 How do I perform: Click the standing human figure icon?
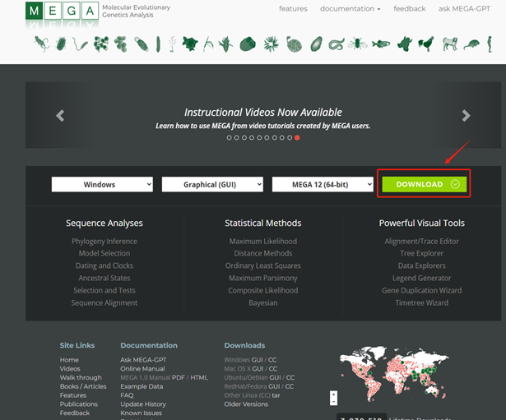(490, 44)
